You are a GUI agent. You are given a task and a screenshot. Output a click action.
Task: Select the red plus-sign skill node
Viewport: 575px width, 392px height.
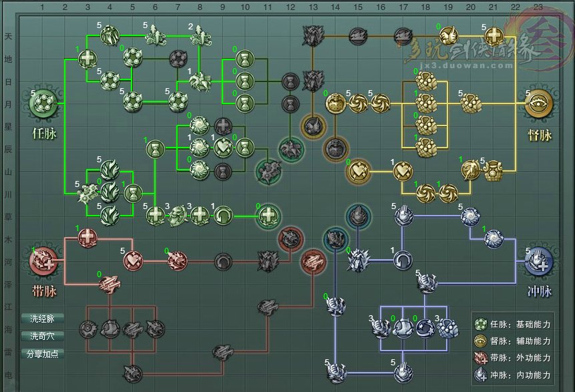[87, 238]
